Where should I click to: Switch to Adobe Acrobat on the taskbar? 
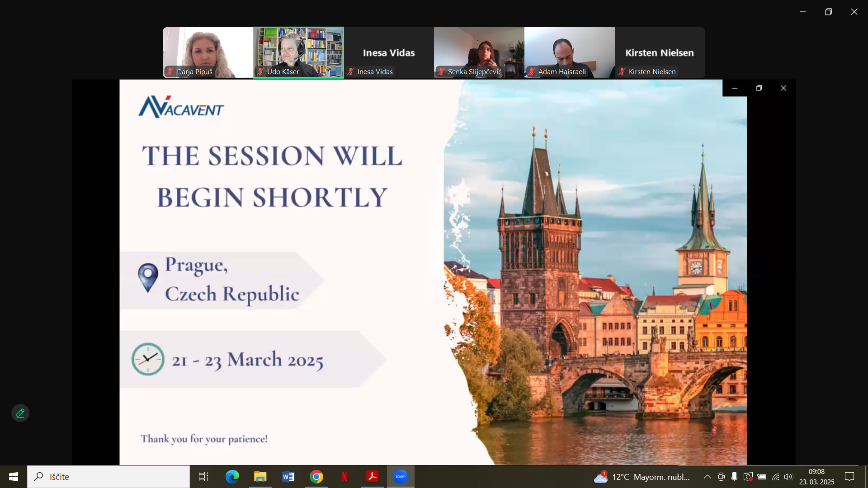pyautogui.click(x=373, y=477)
